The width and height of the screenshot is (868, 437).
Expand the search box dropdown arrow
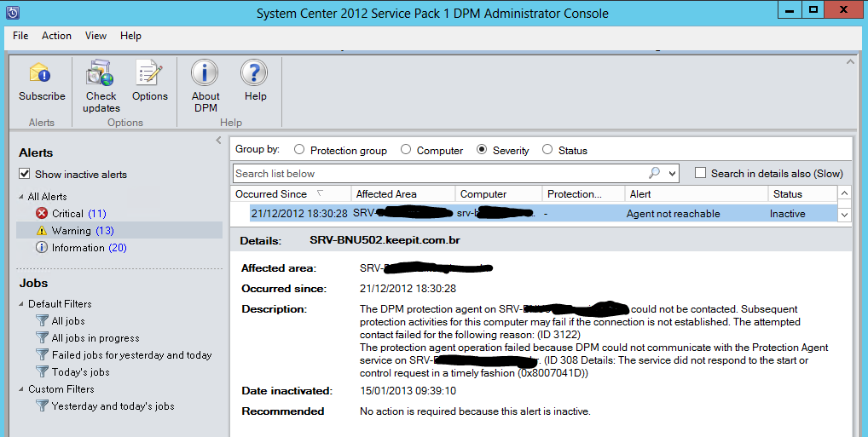[x=672, y=174]
